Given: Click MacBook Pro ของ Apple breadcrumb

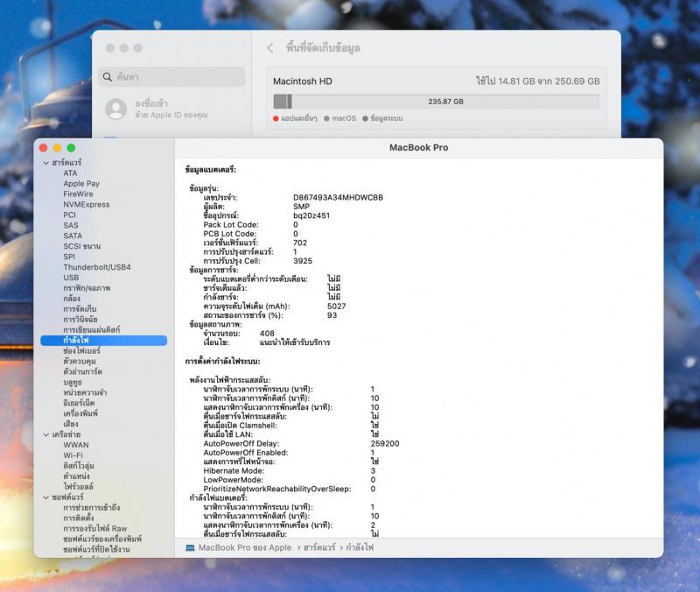Looking at the screenshot, I should pos(245,547).
